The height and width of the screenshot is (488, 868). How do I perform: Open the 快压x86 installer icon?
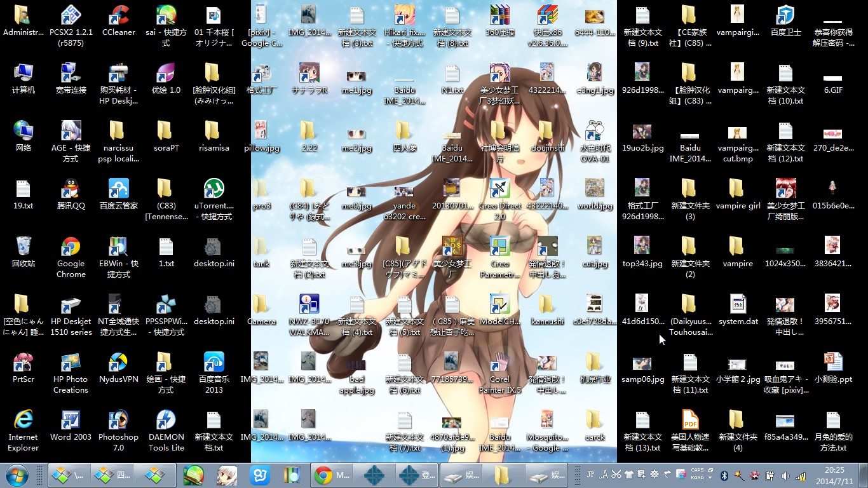(547, 14)
